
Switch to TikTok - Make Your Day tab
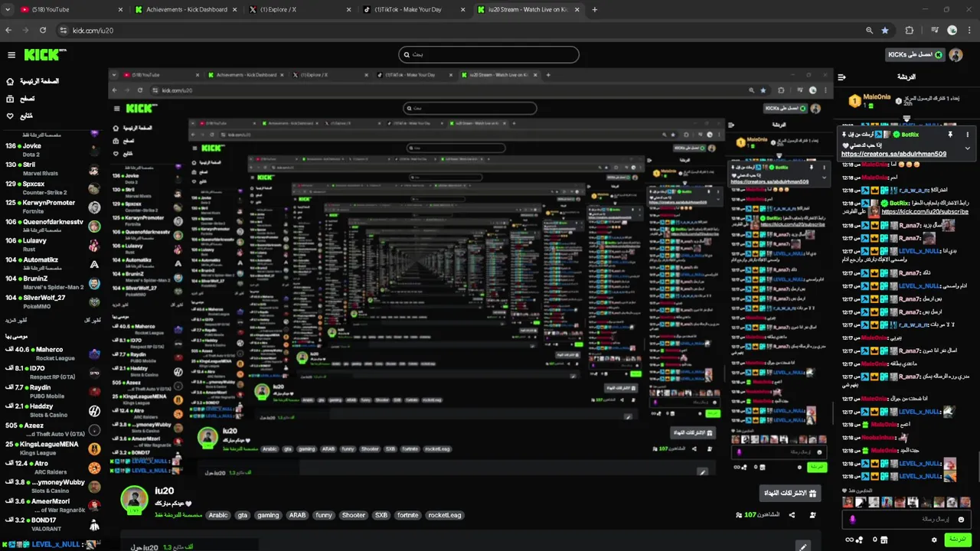[x=413, y=9]
